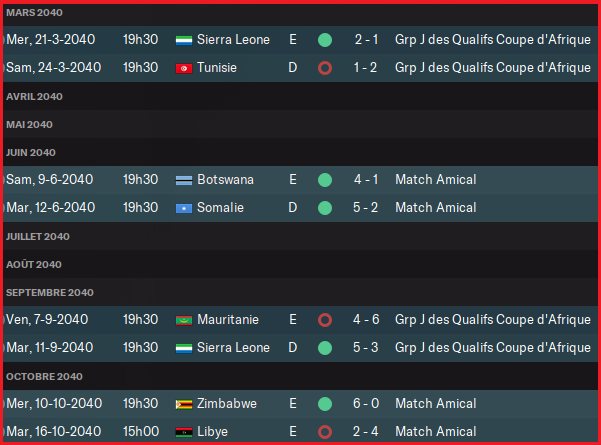
Task: Click the SEPTEMBRE 2040 month header
Action: (50, 293)
